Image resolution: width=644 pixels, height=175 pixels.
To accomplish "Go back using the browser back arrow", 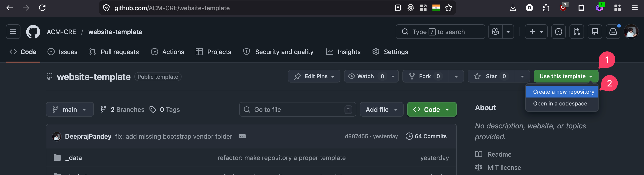I will point(10,8).
